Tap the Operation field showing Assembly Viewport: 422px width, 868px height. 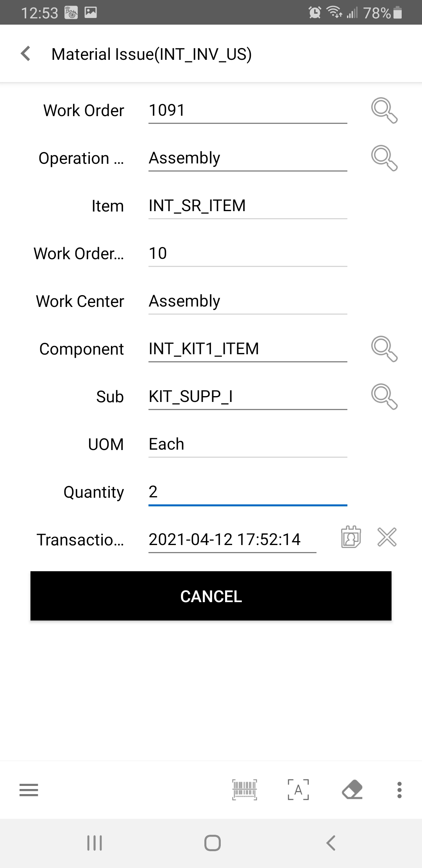pyautogui.click(x=247, y=158)
